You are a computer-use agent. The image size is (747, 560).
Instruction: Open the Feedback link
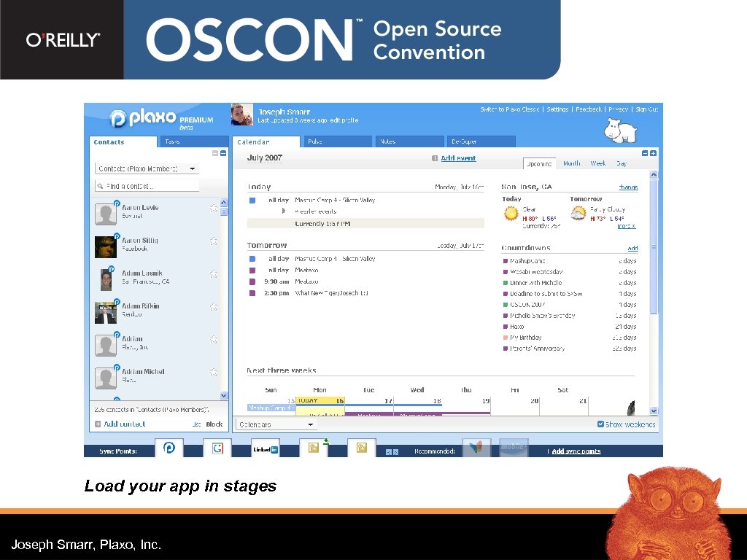pyautogui.click(x=589, y=109)
